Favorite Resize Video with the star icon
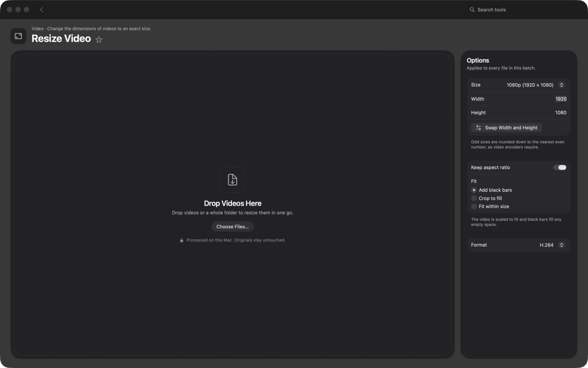Screen dimensions: 588x368 pyautogui.click(x=99, y=39)
